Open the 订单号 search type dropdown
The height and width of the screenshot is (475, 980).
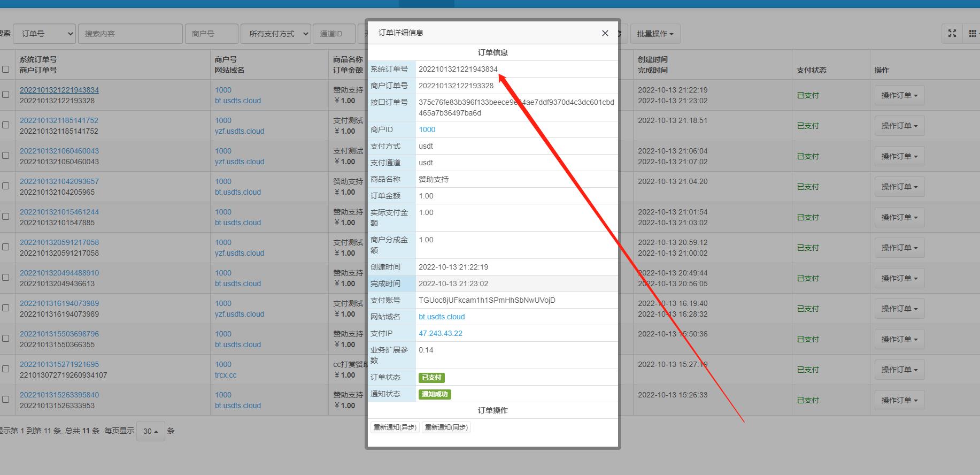tap(44, 34)
